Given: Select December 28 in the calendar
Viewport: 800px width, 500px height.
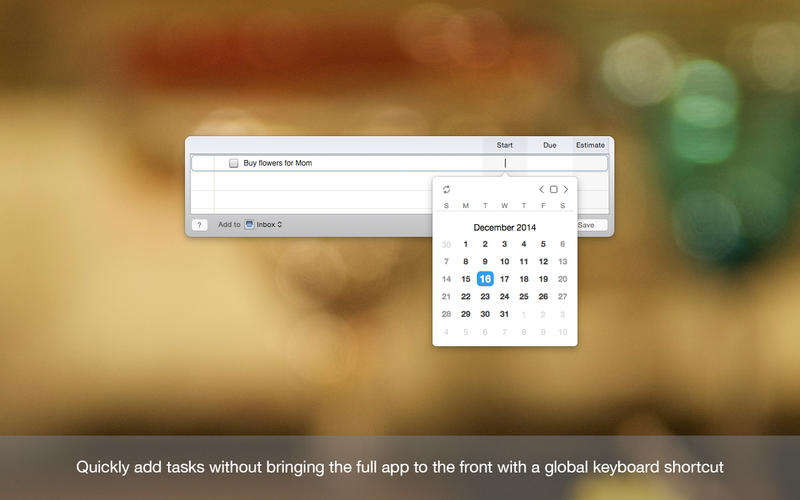Looking at the screenshot, I should click(x=446, y=314).
